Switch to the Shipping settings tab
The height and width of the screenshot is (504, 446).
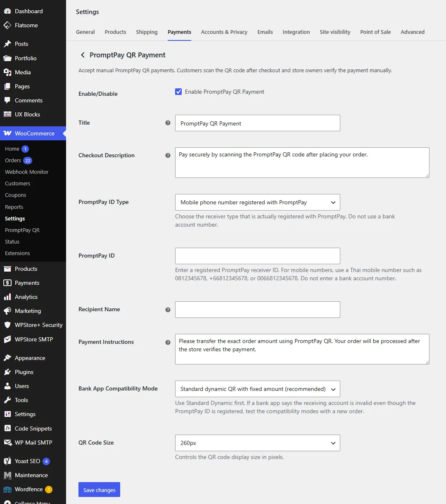tap(147, 32)
